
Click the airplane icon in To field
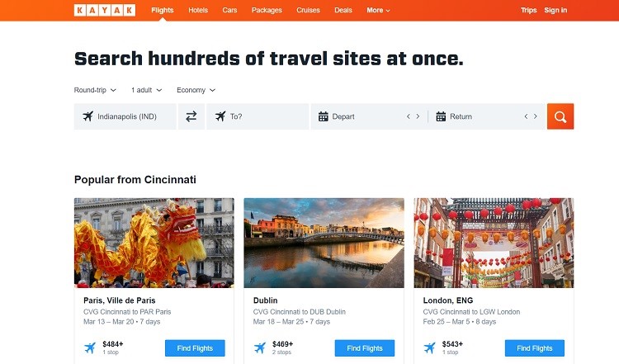point(220,116)
